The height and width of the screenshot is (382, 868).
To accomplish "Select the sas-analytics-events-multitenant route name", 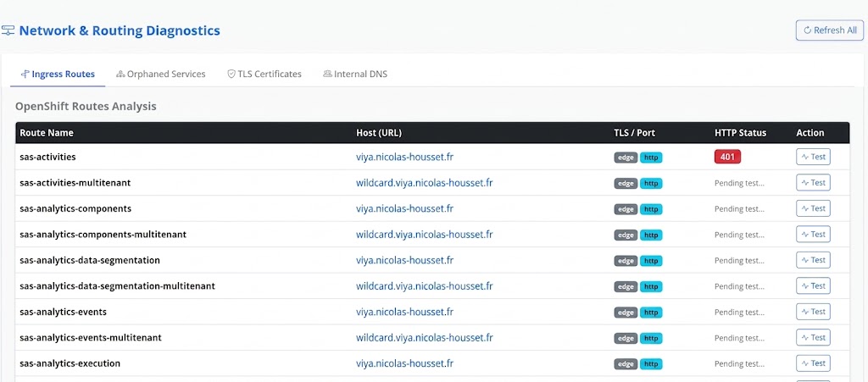I will point(91,337).
